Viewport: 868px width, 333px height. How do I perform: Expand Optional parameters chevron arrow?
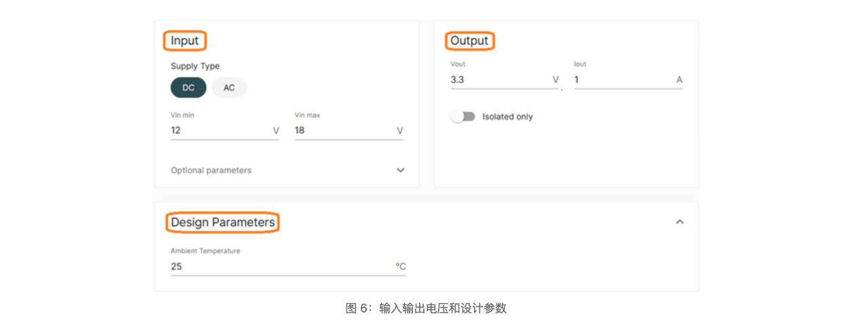tap(400, 170)
